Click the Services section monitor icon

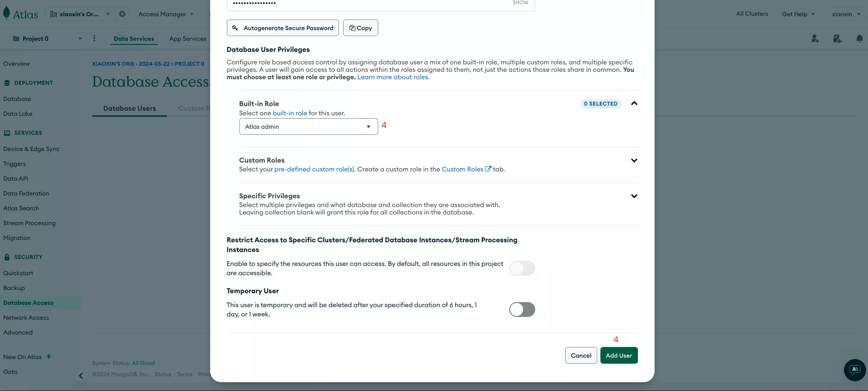pyautogui.click(x=7, y=133)
